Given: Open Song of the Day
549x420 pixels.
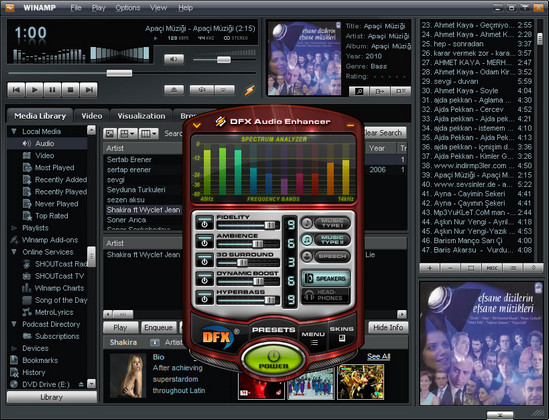Looking at the screenshot, I should click(x=61, y=300).
